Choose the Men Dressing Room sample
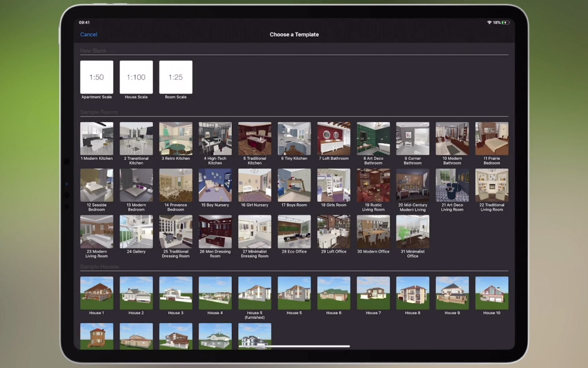Image resolution: width=588 pixels, height=368 pixels. click(215, 231)
